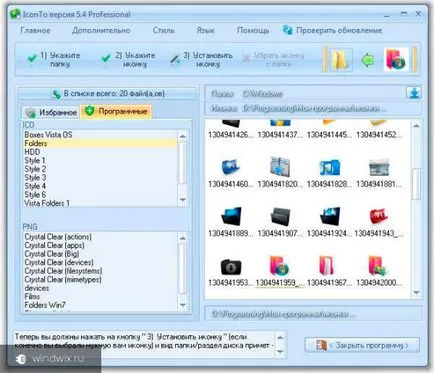Open the Дополнительно menu
The height and width of the screenshot is (373, 434).
click(101, 30)
